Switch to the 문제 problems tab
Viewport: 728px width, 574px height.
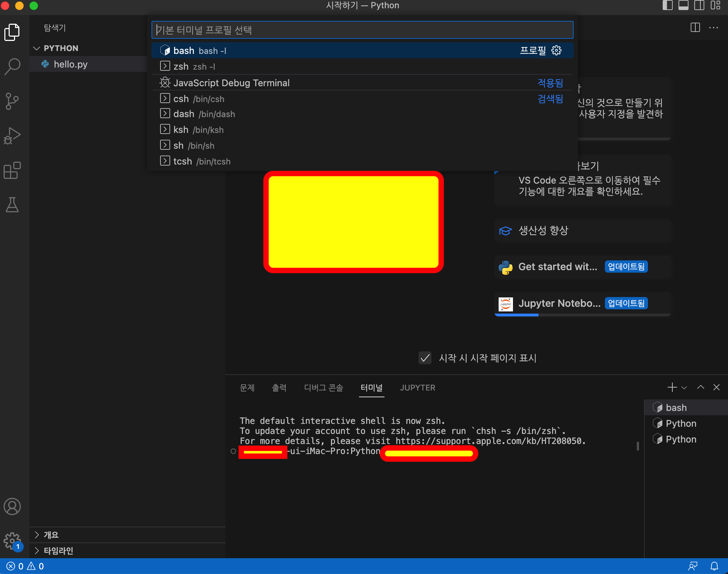(247, 388)
